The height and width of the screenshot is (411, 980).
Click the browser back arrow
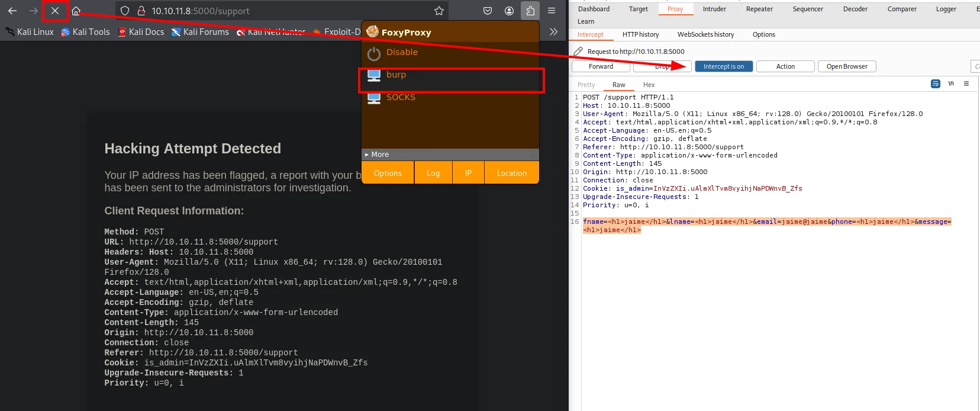[12, 11]
